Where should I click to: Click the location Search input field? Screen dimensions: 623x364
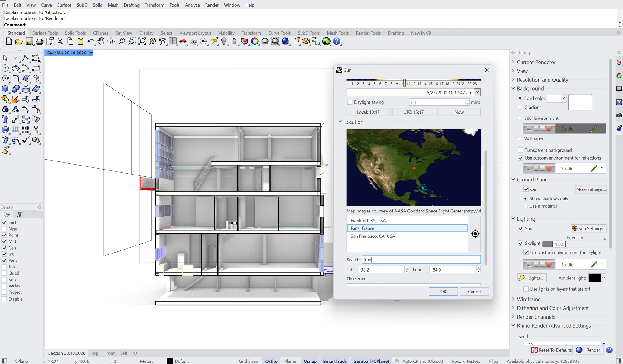[421, 259]
